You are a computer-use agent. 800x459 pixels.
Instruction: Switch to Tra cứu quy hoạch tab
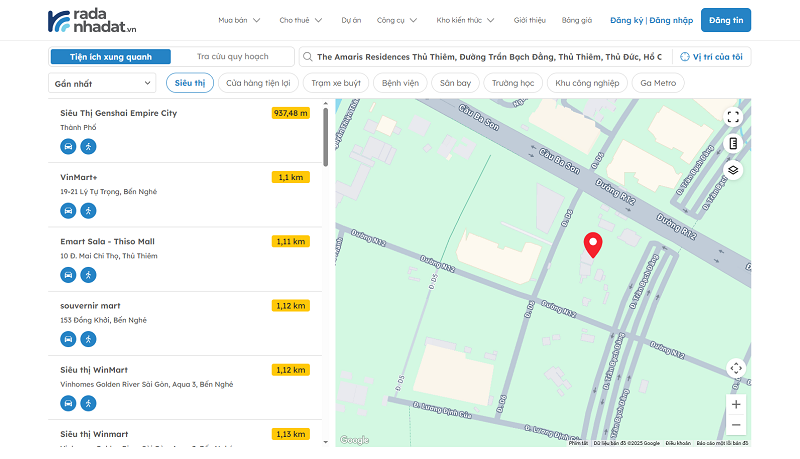tap(233, 57)
